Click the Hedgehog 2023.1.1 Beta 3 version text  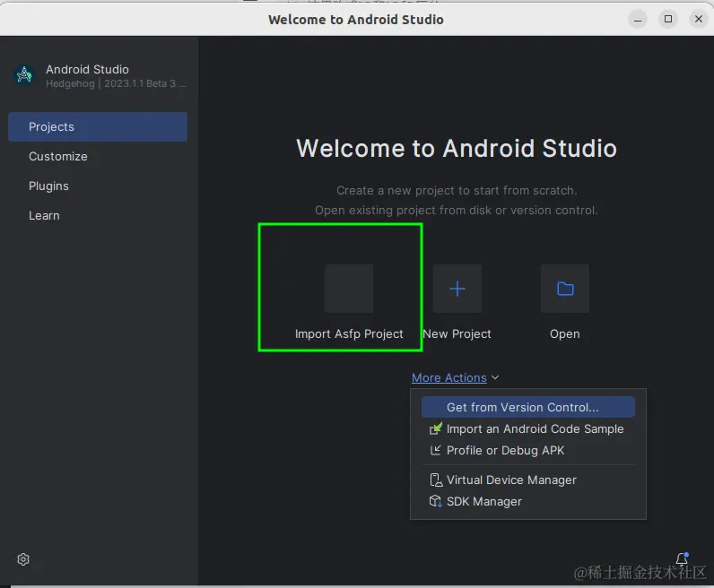pos(116,83)
